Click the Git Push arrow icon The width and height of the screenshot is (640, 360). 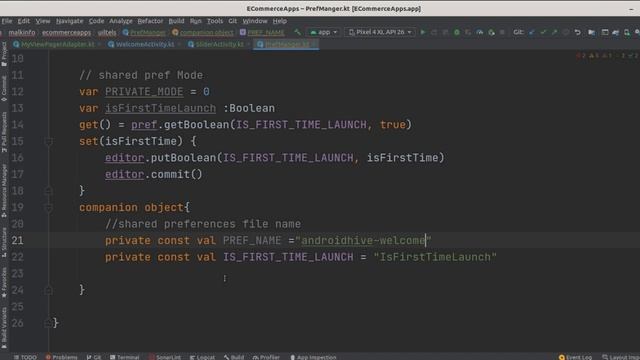(554, 32)
